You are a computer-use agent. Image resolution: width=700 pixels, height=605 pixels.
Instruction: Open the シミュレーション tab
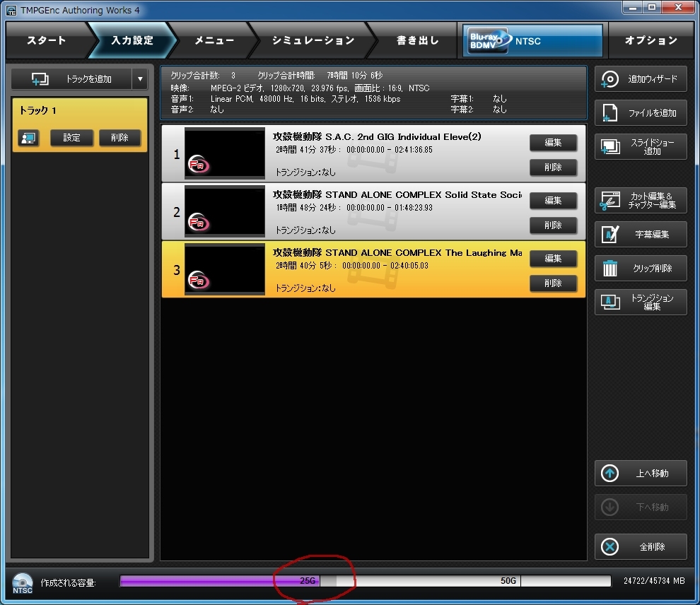[313, 41]
